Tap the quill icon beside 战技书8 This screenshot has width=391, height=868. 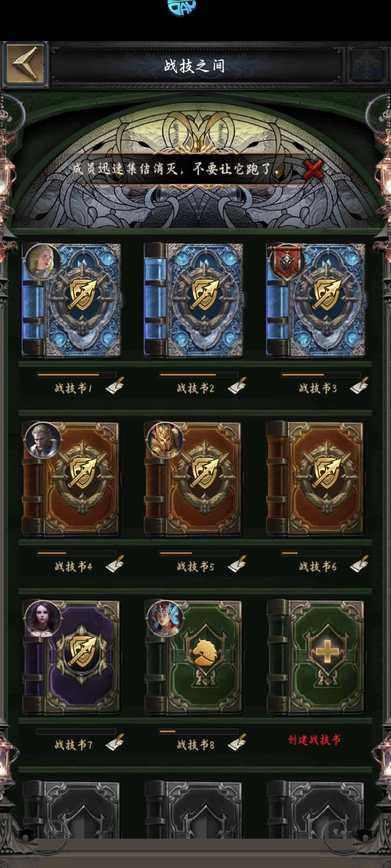tap(237, 742)
